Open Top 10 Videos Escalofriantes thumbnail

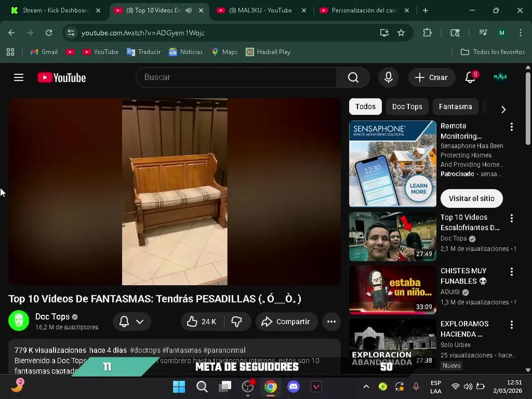pos(392,237)
